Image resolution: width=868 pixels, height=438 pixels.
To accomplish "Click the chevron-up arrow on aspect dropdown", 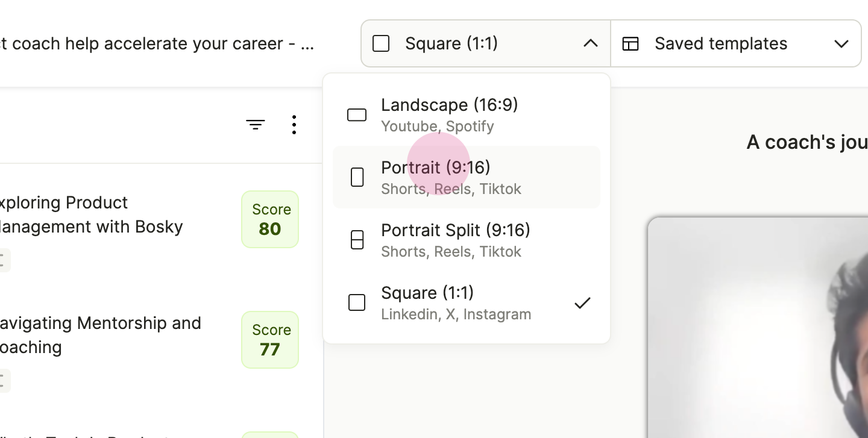I will coord(591,43).
